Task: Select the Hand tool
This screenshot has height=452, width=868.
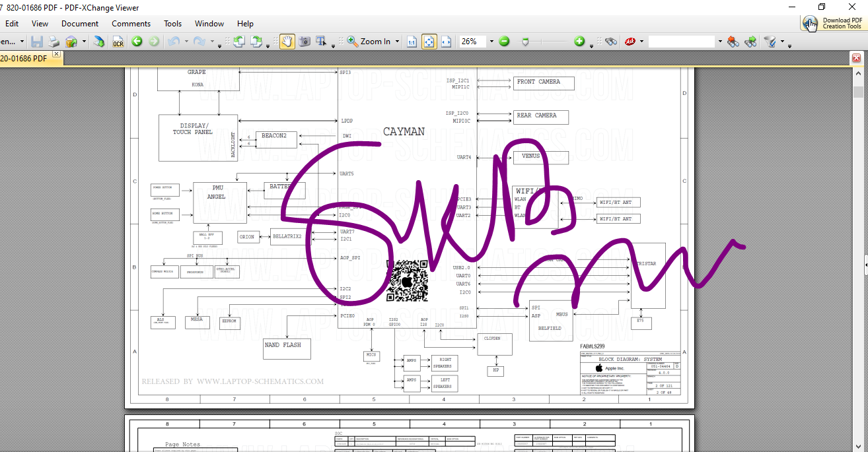Action: (287, 42)
